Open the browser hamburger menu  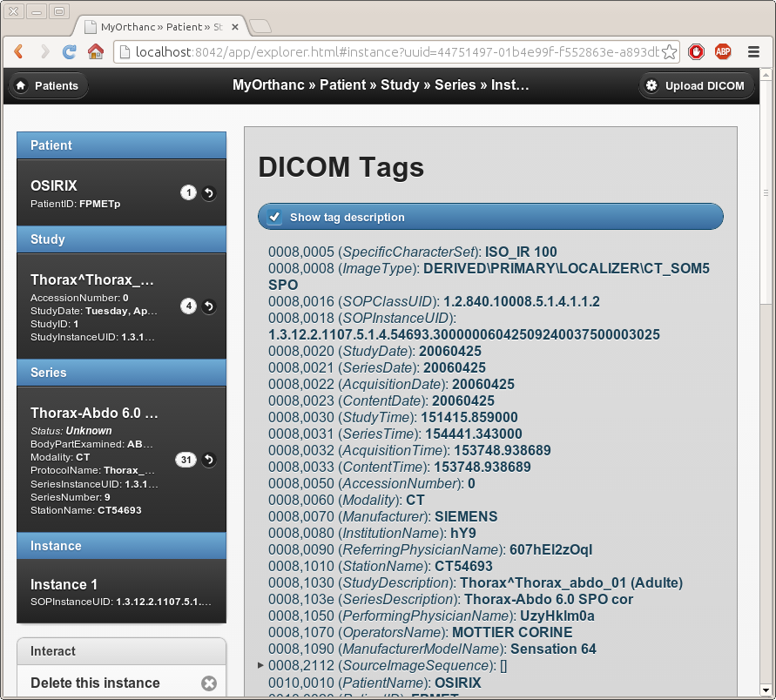[753, 51]
